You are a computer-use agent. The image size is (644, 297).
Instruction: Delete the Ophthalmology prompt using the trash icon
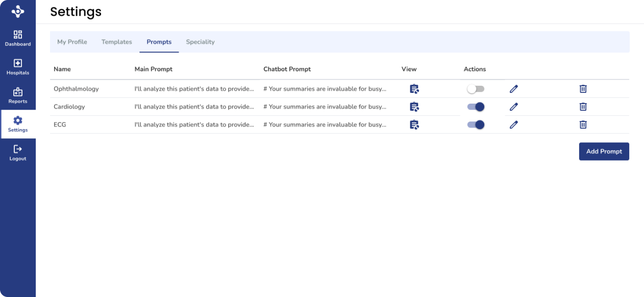[583, 89]
